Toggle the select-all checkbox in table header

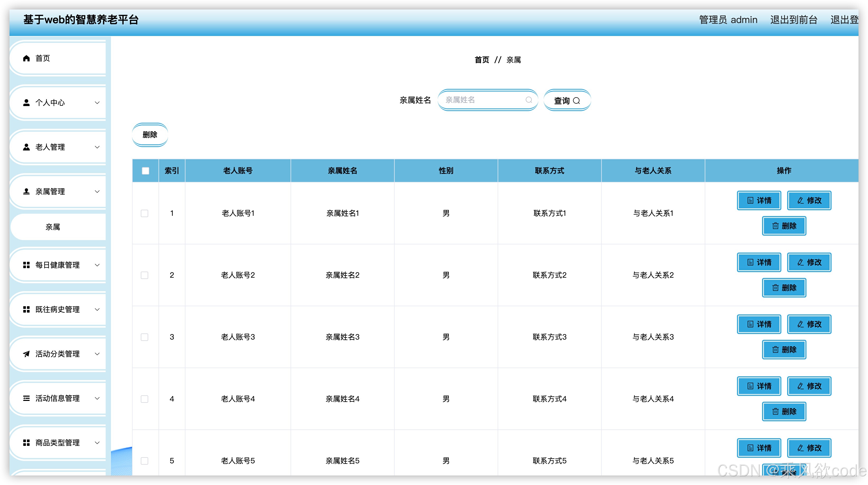click(146, 171)
